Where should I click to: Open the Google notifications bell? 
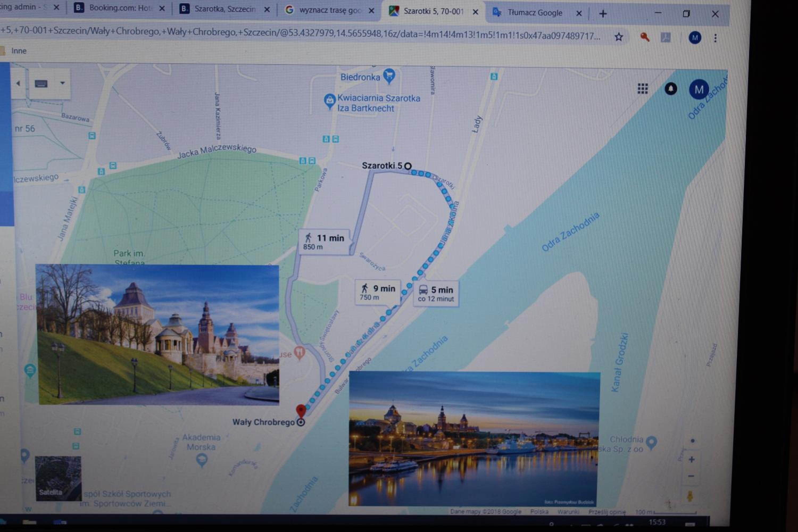(x=670, y=89)
